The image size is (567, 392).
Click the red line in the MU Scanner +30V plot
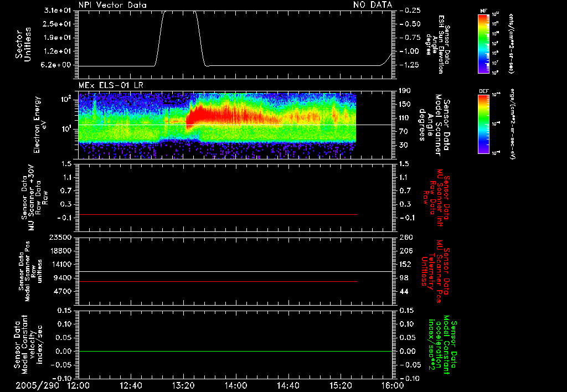(218, 214)
